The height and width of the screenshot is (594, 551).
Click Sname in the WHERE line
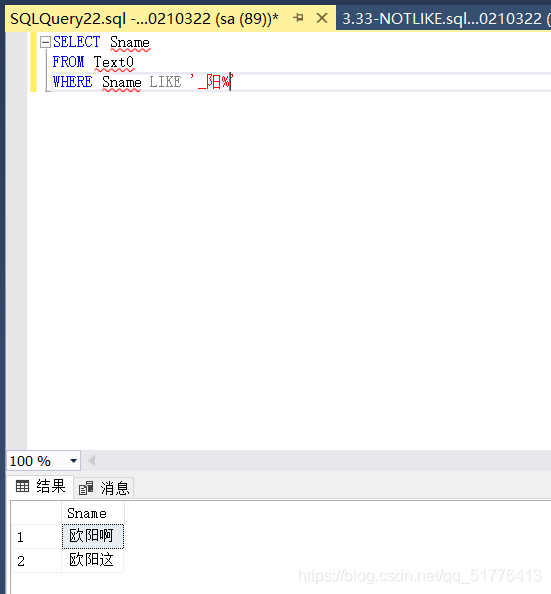click(x=122, y=82)
